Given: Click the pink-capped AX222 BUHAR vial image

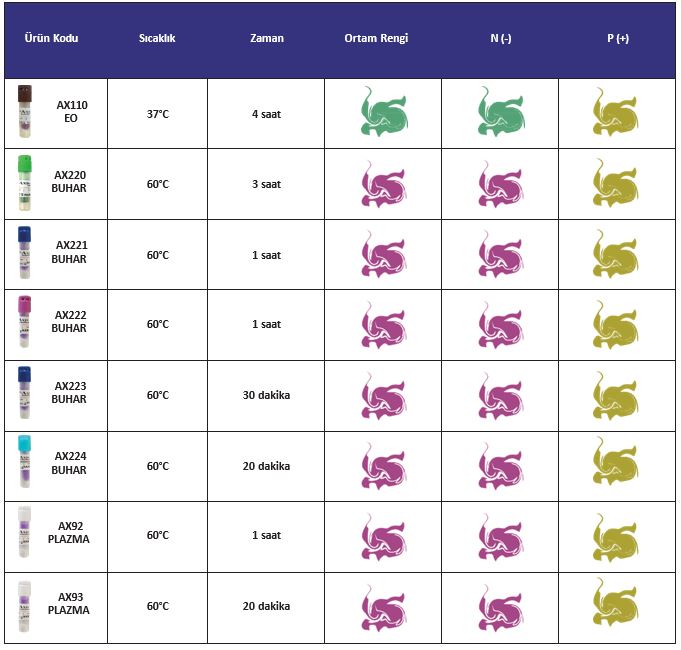Looking at the screenshot, I should 25,322.
